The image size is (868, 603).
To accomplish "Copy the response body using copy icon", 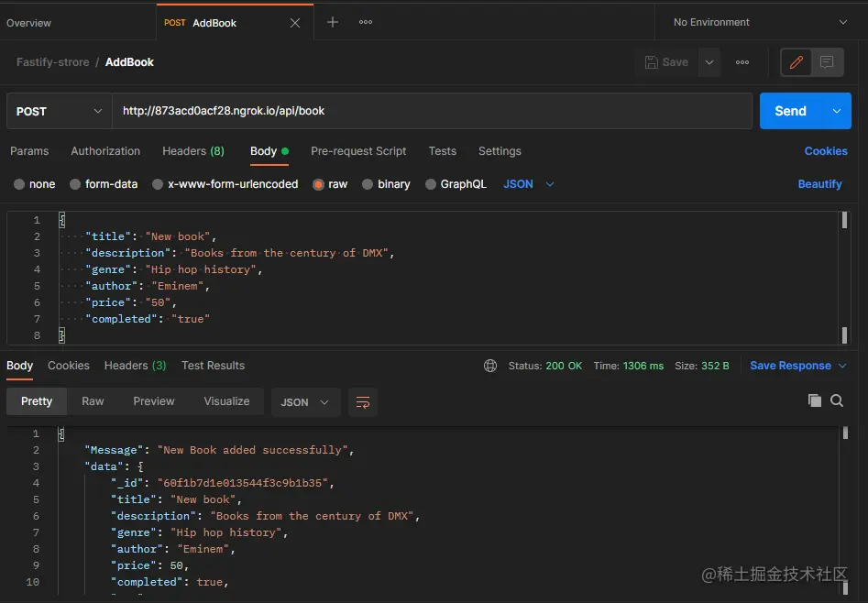I will (x=814, y=400).
